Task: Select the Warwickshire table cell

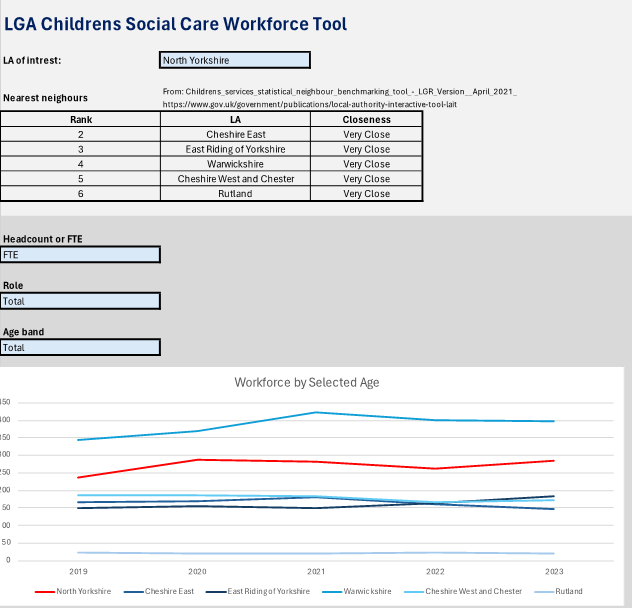Action: point(235,164)
